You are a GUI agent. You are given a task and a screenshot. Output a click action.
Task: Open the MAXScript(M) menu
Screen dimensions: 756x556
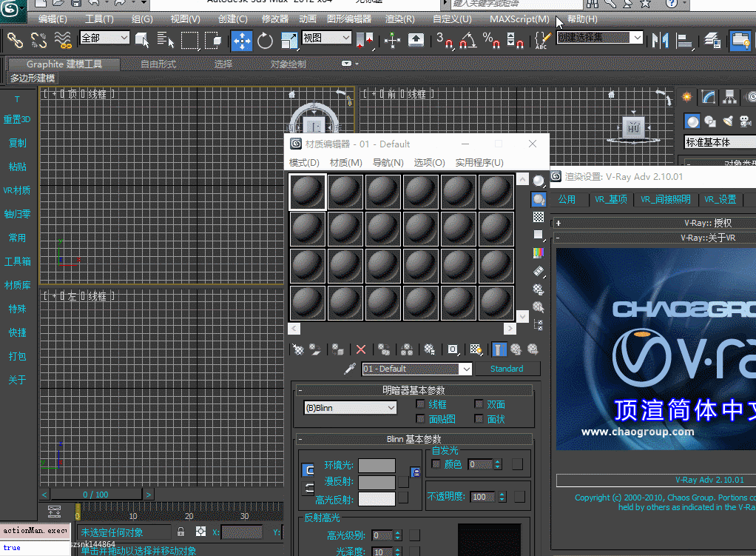[x=519, y=19]
